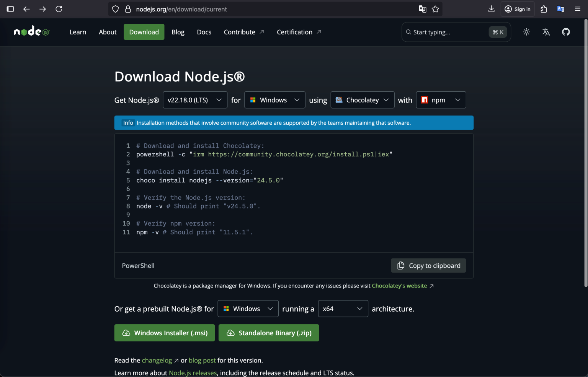Open the Firefox application menu

tap(578, 9)
